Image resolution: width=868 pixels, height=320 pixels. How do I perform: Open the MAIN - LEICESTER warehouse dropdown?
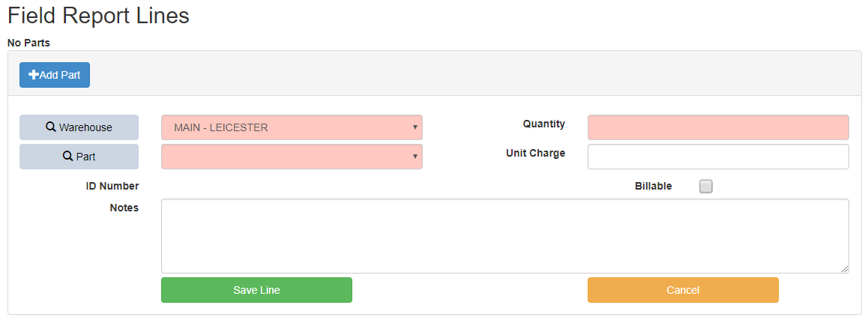click(292, 127)
